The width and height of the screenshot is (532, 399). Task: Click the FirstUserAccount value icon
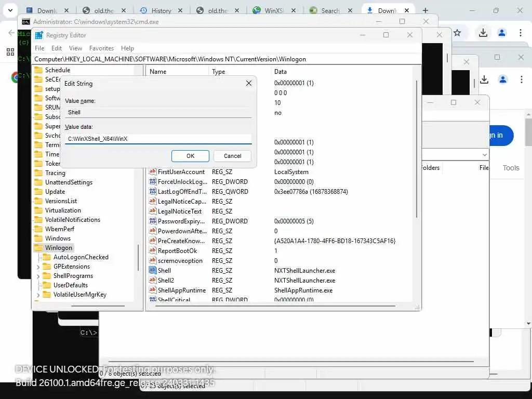152,171
